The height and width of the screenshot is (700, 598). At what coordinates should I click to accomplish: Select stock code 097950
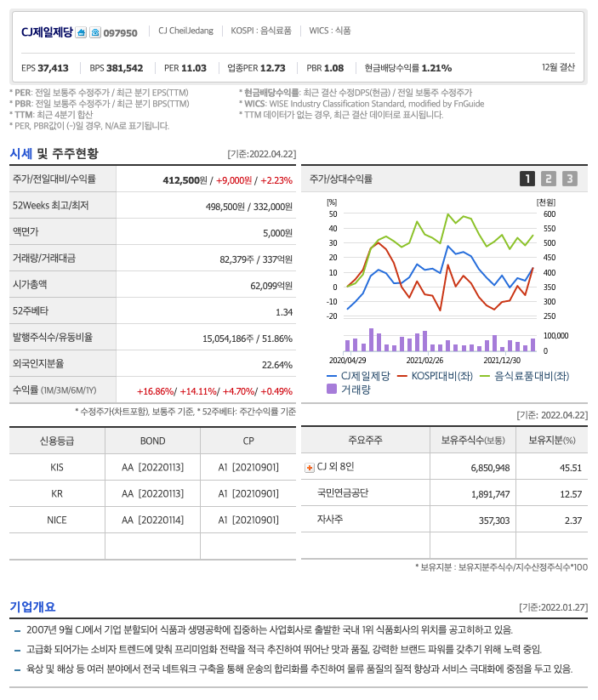tap(120, 33)
